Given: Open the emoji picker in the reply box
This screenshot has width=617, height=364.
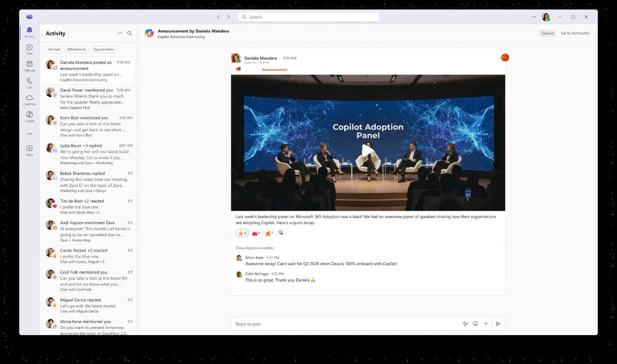Looking at the screenshot, I should 475,323.
